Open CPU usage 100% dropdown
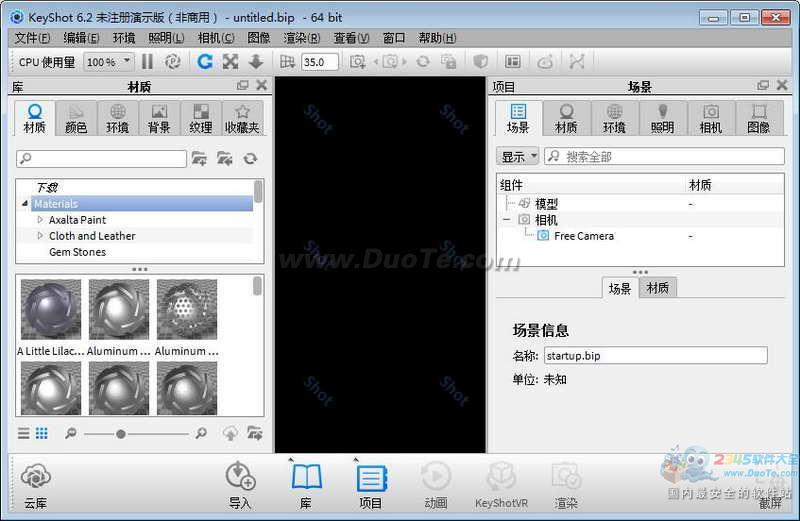 (x=109, y=62)
